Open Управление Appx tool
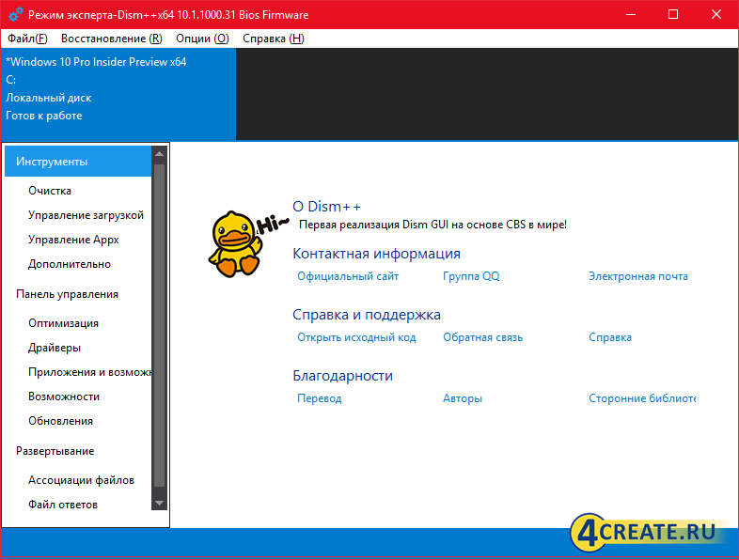The width and height of the screenshot is (739, 560). tap(73, 240)
